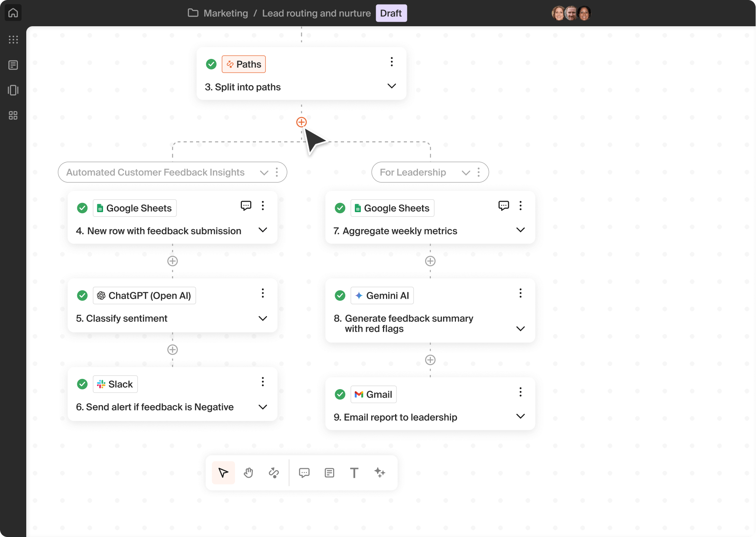Open the apps grid in sidebar

tap(13, 40)
